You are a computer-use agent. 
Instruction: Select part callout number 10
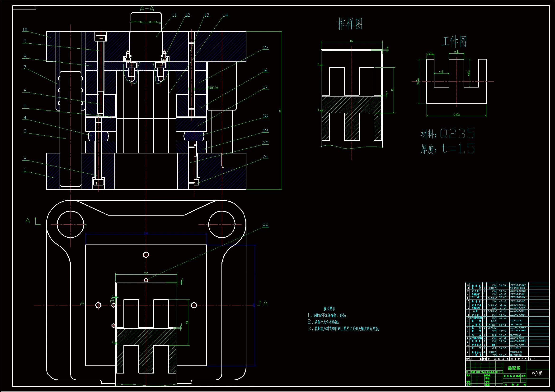pos(25,29)
